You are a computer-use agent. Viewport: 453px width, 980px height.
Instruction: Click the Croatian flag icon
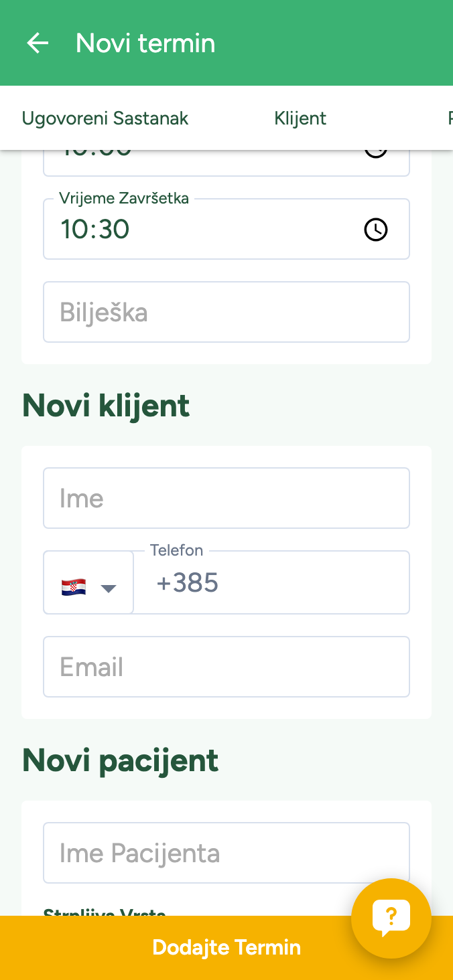[74, 587]
